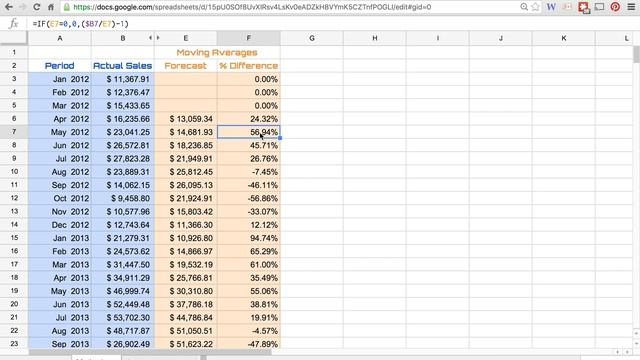Select the -47.89% cell

click(249, 344)
